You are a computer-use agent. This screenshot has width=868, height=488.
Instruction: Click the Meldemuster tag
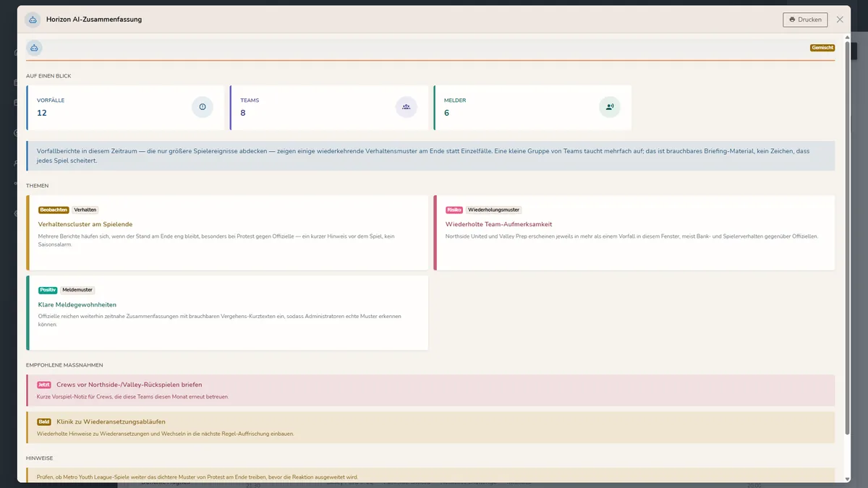[x=77, y=290]
